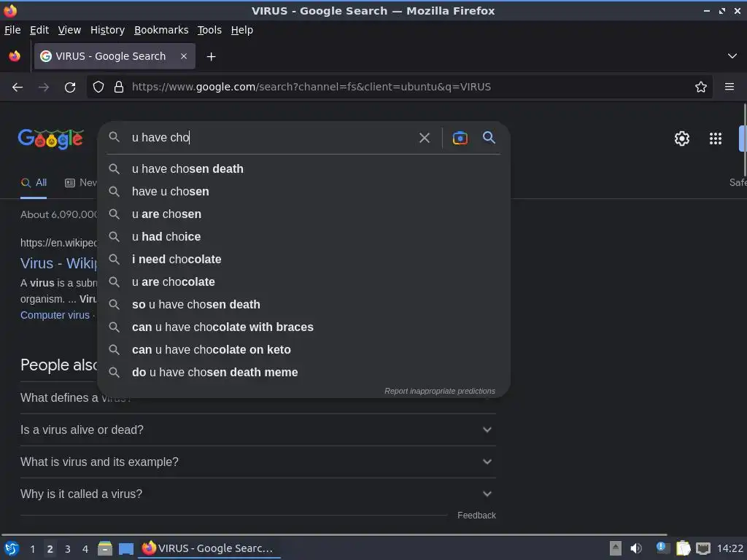Choose suggestion 'u are chocolate'
This screenshot has width=747, height=560.
click(x=304, y=282)
